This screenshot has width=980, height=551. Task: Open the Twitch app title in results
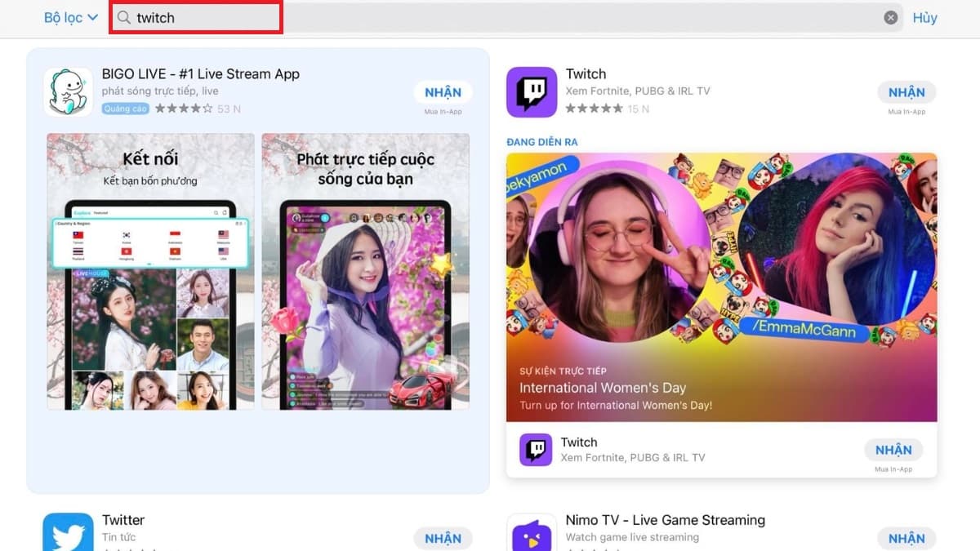click(586, 73)
